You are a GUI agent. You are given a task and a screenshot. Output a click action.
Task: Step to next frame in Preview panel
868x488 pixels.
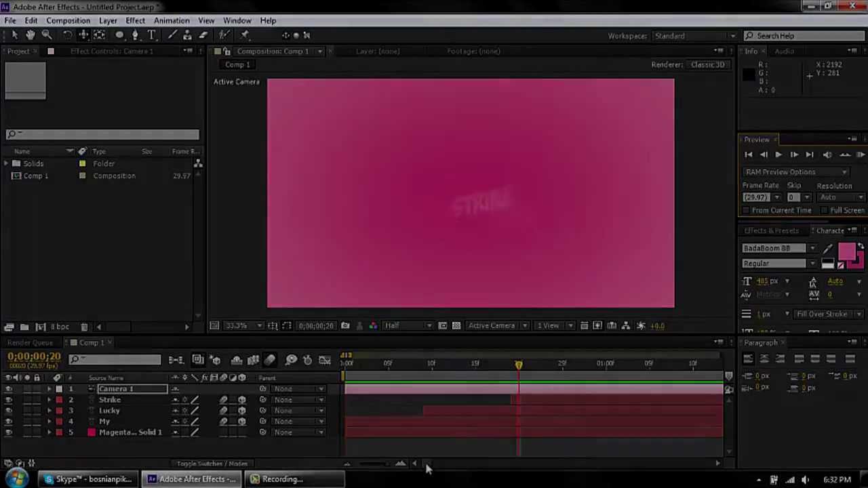coord(794,155)
